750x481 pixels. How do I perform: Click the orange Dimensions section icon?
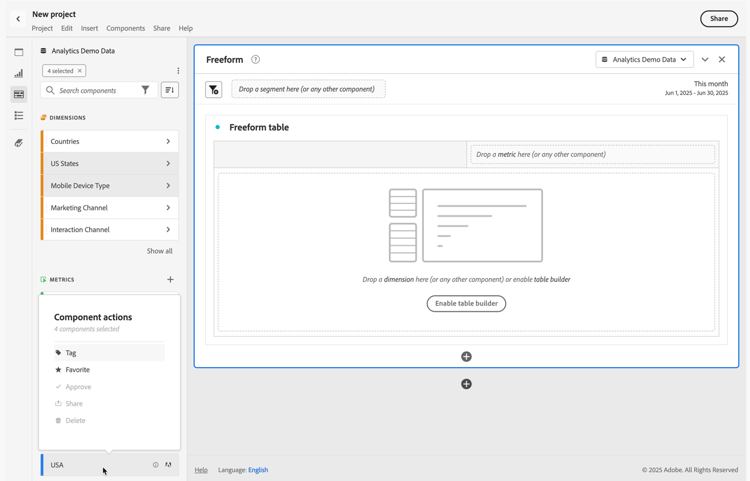coord(44,118)
